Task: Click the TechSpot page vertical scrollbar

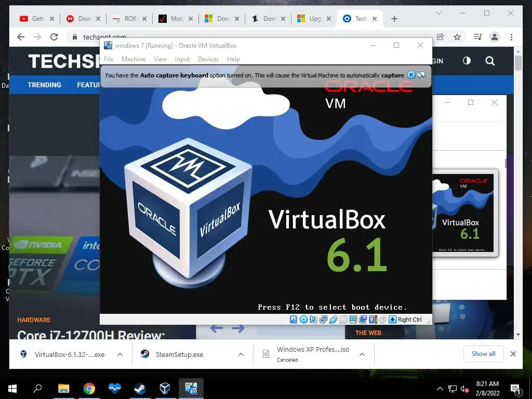Action: tap(518, 63)
